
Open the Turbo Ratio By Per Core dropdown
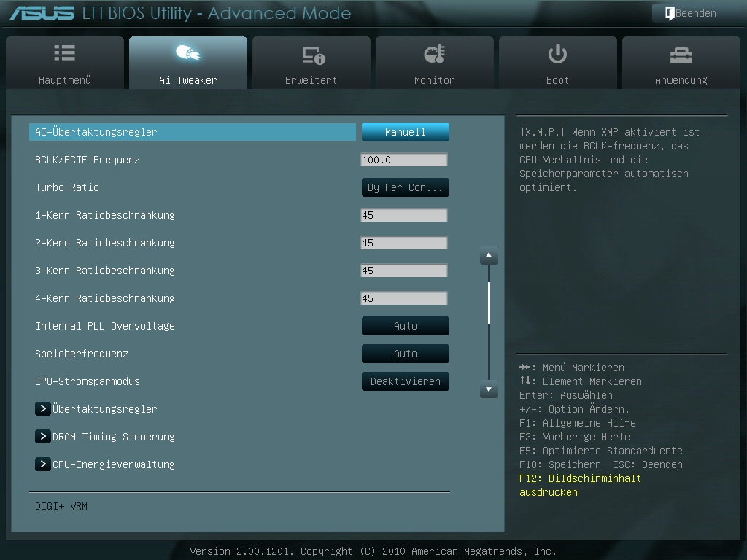point(406,187)
